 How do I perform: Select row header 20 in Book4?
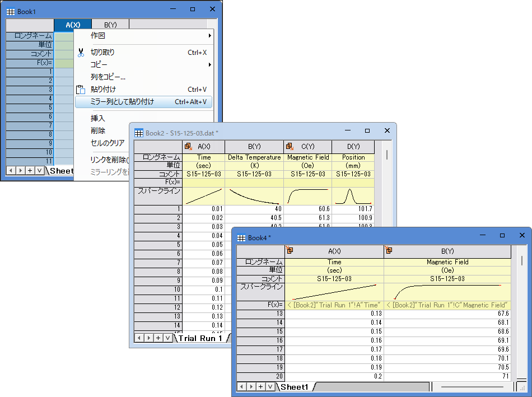[x=260, y=376]
